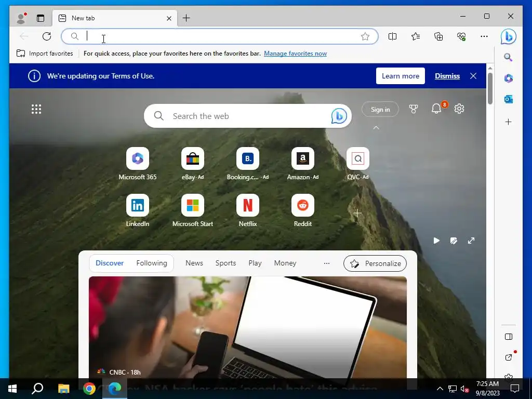The width and height of the screenshot is (532, 399).
Task: Expand background to full view
Action: click(x=471, y=241)
